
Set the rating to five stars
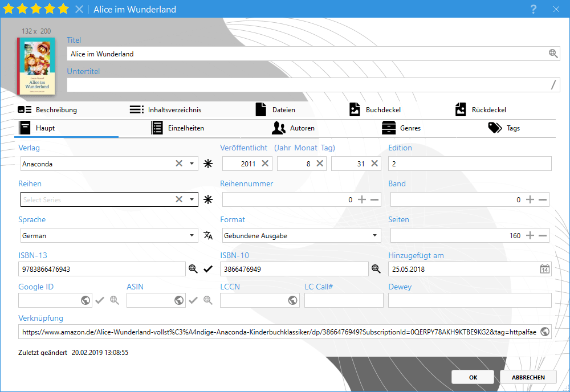pos(63,9)
